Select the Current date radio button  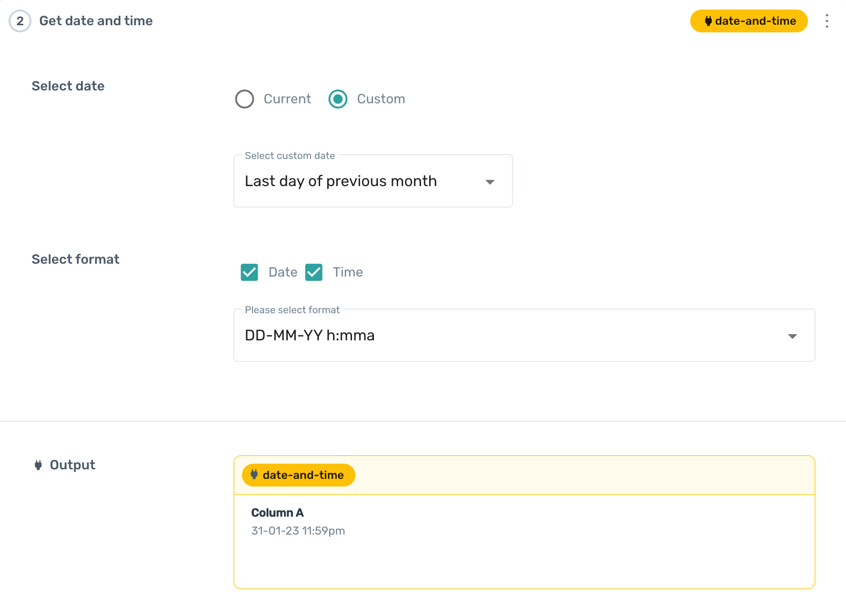click(245, 99)
